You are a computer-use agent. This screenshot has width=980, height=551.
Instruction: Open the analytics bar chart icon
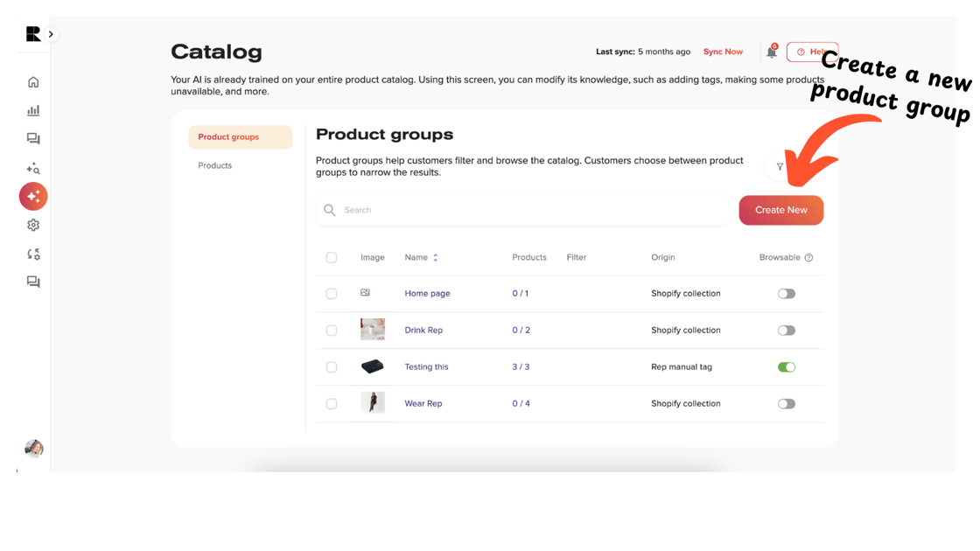click(x=33, y=110)
